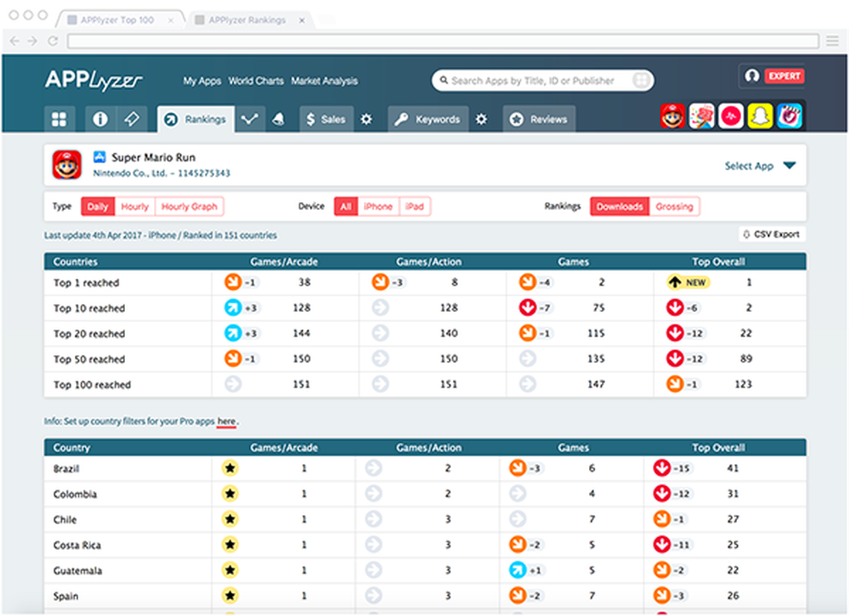Click the Select App link text
Screen dimensions: 850x616
[x=749, y=166]
